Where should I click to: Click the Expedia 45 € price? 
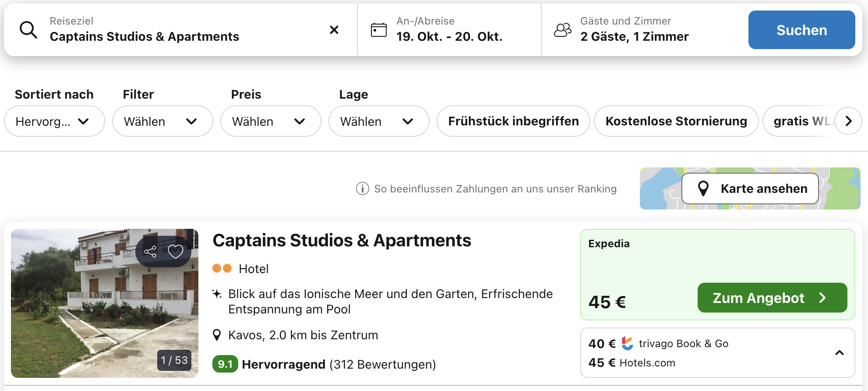pyautogui.click(x=607, y=302)
